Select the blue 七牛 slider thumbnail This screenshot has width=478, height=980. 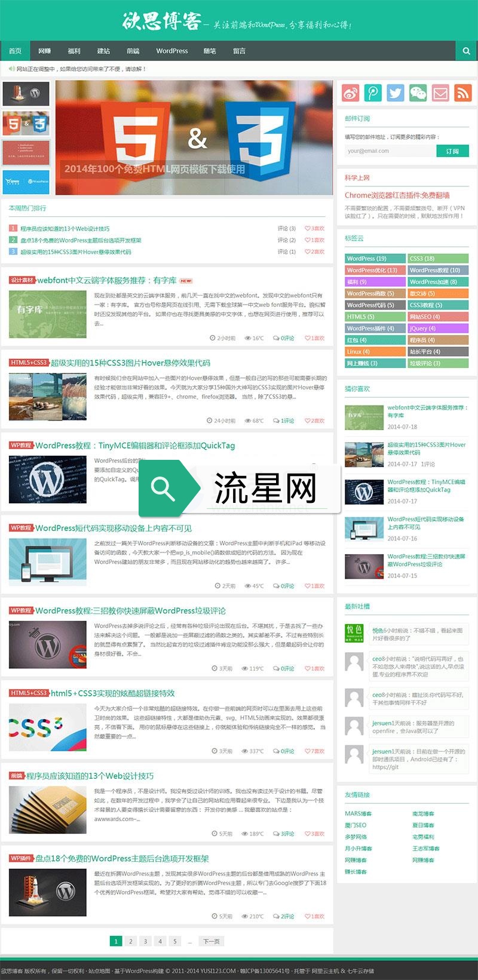(26, 182)
